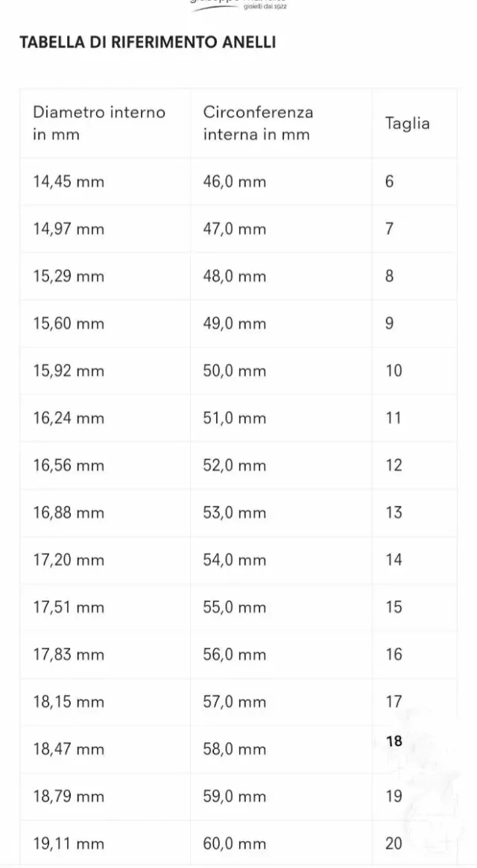Viewport: 477px width, 868px height.
Task: Click the 50,0 mm circumference cell
Action: pyautogui.click(x=234, y=371)
